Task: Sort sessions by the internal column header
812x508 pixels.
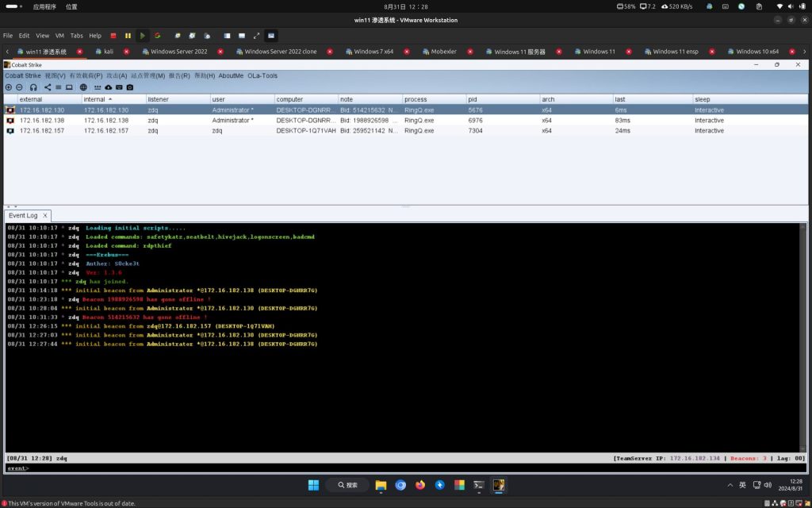Action: 114,99
